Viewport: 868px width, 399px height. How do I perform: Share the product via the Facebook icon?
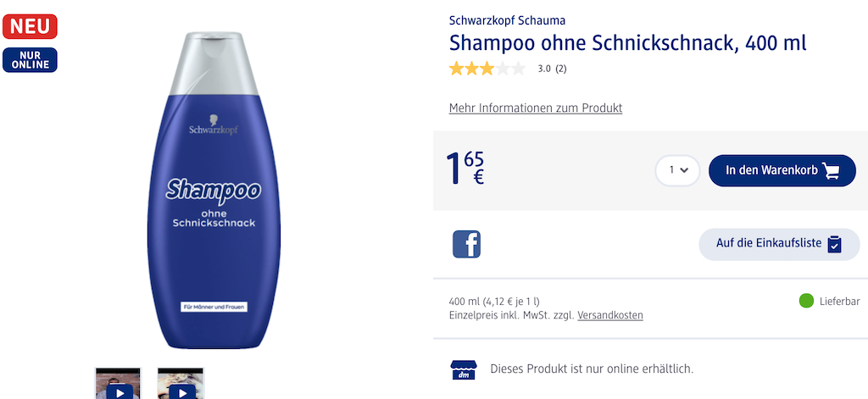pos(466,244)
